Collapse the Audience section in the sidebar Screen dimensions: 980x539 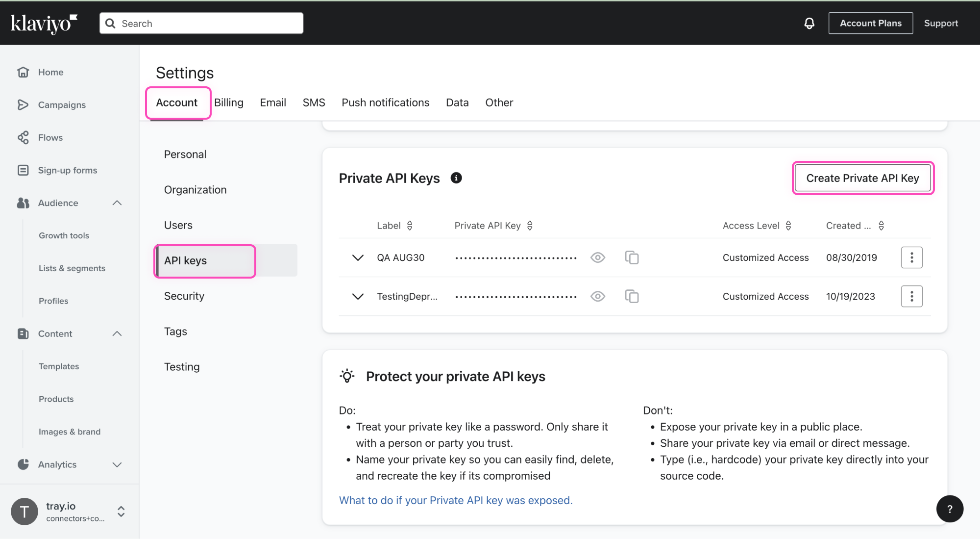click(x=117, y=203)
